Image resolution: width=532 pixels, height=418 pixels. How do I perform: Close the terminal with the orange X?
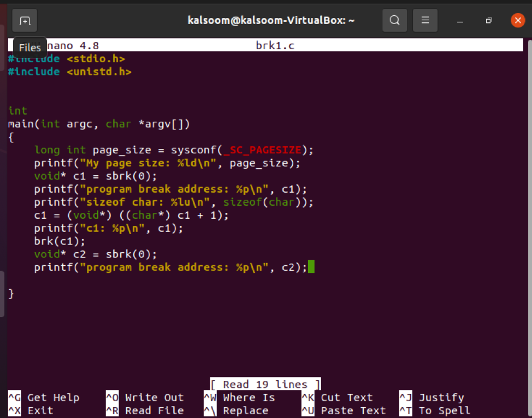click(517, 20)
